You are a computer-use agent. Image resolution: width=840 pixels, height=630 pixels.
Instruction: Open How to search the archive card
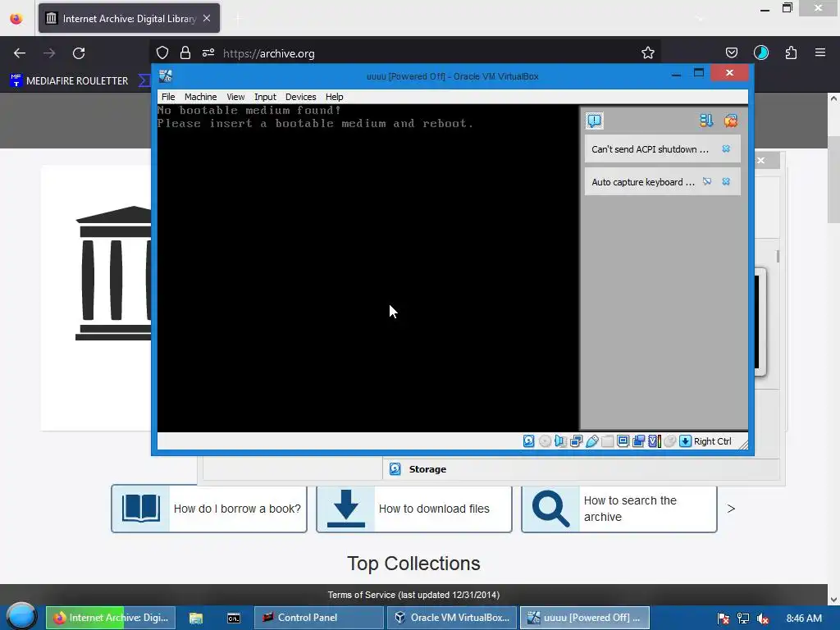[619, 509]
